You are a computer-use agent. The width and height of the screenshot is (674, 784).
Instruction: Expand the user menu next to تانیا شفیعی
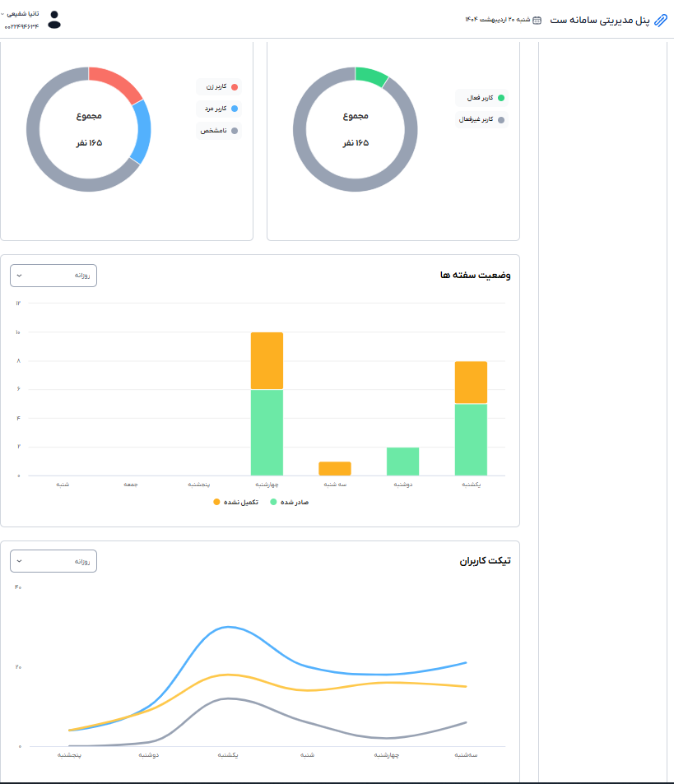(3, 14)
